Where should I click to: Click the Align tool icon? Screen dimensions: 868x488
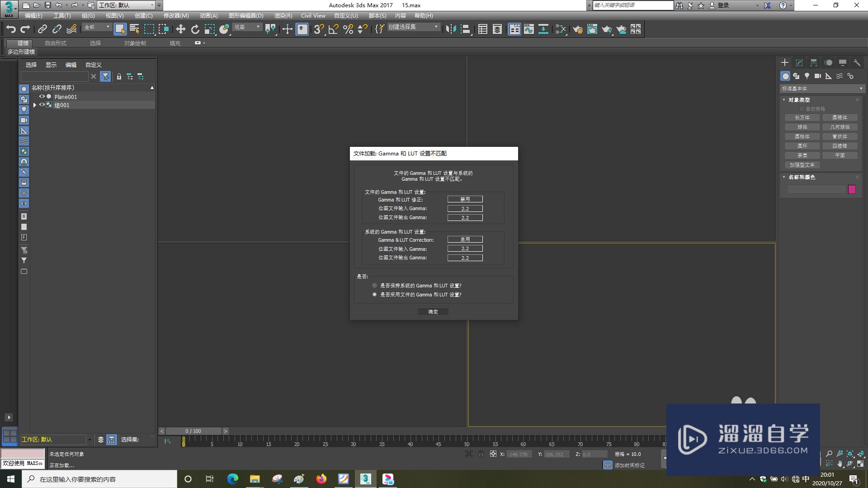coord(465,29)
